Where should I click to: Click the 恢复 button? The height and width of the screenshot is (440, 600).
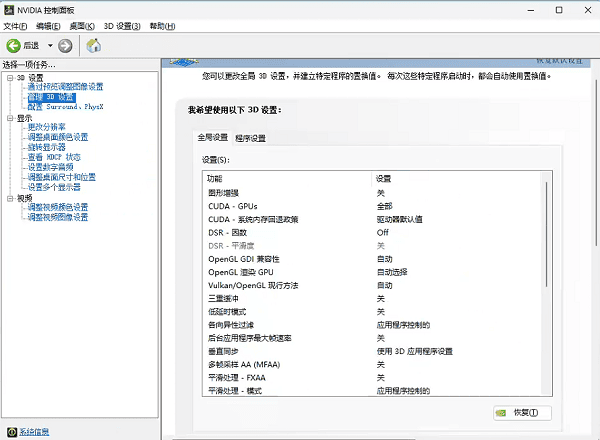click(x=522, y=413)
